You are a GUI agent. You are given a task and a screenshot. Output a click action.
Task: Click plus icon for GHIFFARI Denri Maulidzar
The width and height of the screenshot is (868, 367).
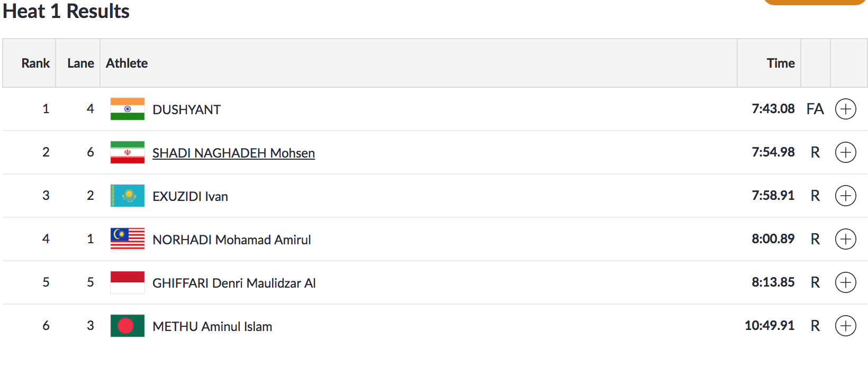pyautogui.click(x=845, y=282)
